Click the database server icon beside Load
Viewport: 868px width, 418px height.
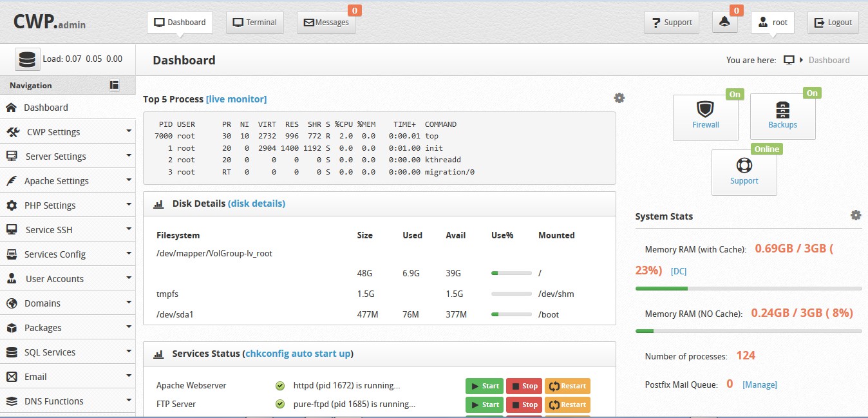coord(27,59)
